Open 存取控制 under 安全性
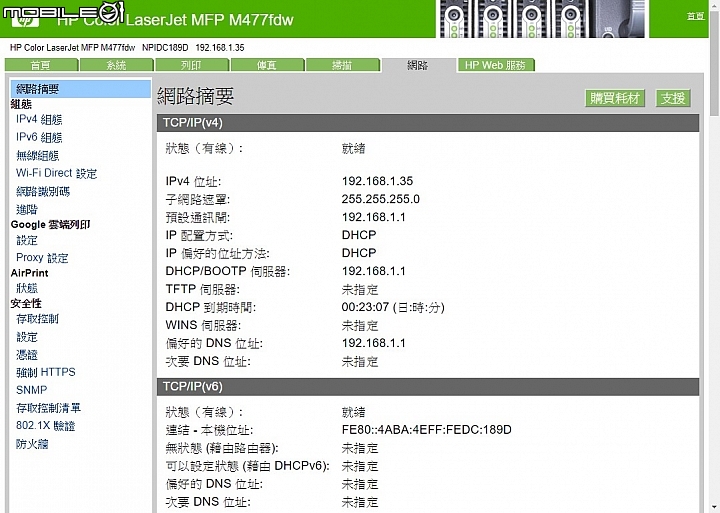This screenshot has height=513, width=720. 37,319
